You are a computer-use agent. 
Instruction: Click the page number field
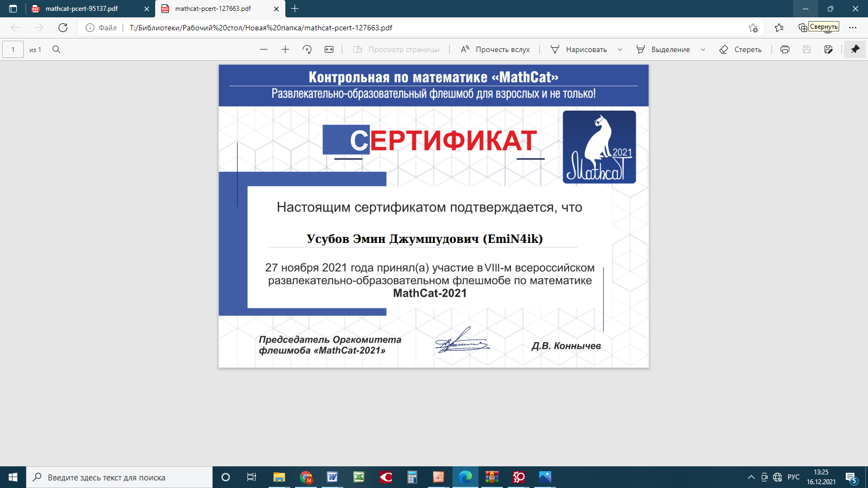(13, 49)
